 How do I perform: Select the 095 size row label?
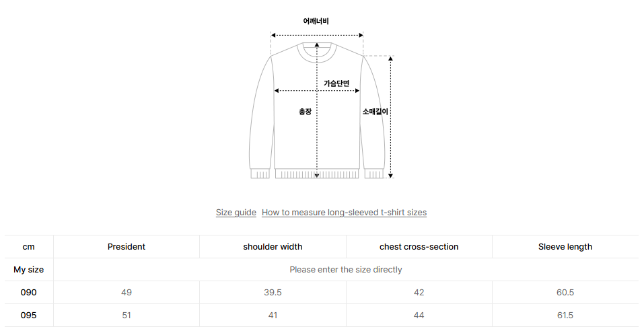tap(29, 316)
